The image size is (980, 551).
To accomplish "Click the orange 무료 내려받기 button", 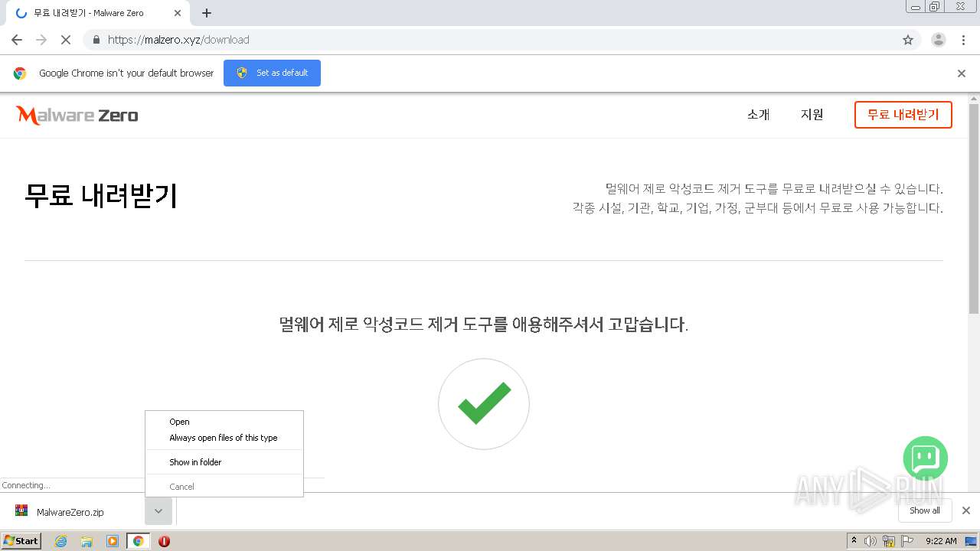I will (x=903, y=115).
